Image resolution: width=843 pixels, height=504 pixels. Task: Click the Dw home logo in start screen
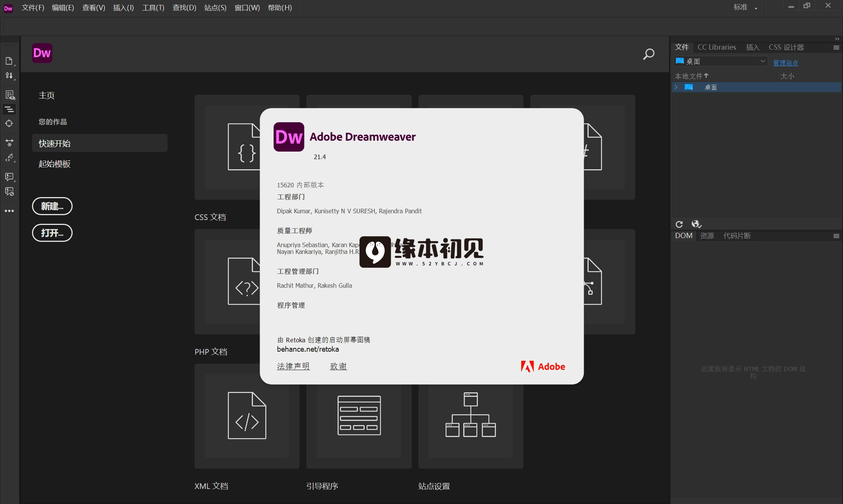click(x=42, y=53)
